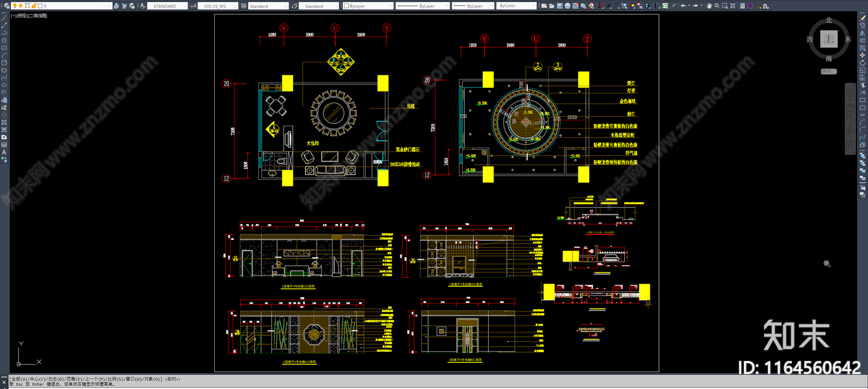The height and width of the screenshot is (389, 868).
Task: Select the Hatch tool
Action: [4, 123]
